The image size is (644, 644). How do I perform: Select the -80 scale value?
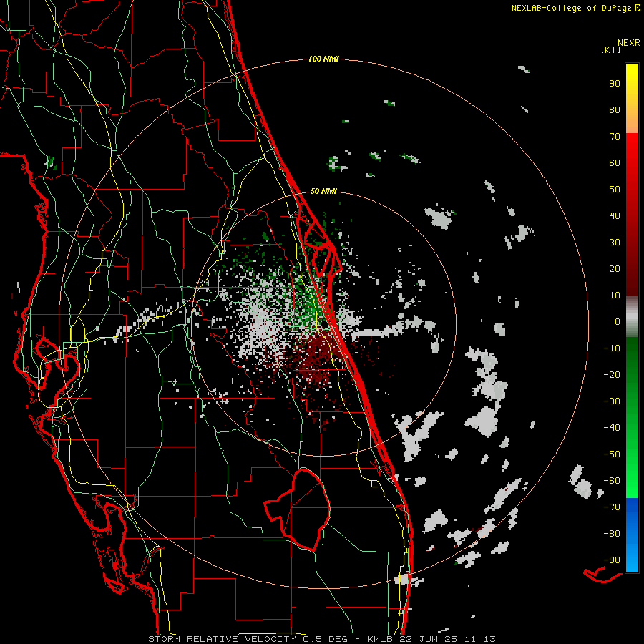click(612, 534)
